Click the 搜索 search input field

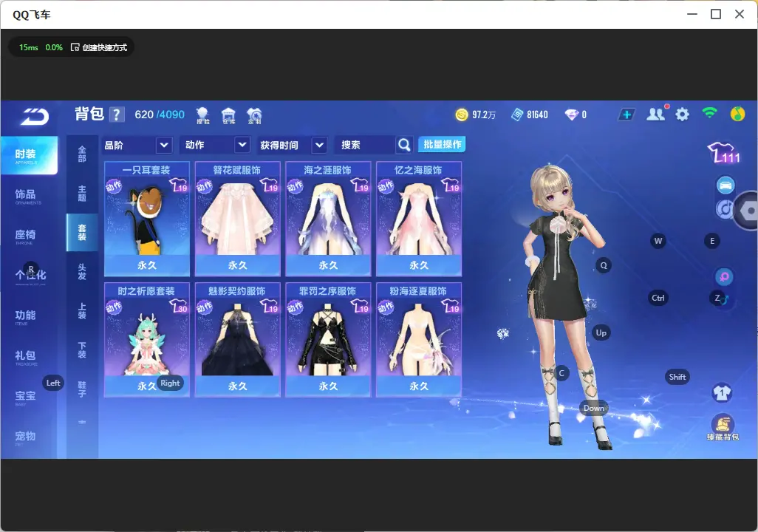pos(366,145)
